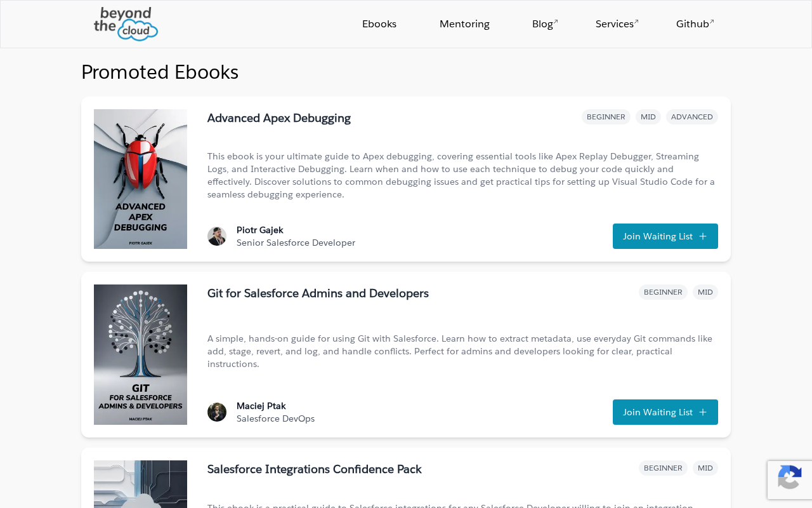Viewport: 812px width, 508px height.
Task: Click the Piotr Gajek author name
Action: pos(260,230)
